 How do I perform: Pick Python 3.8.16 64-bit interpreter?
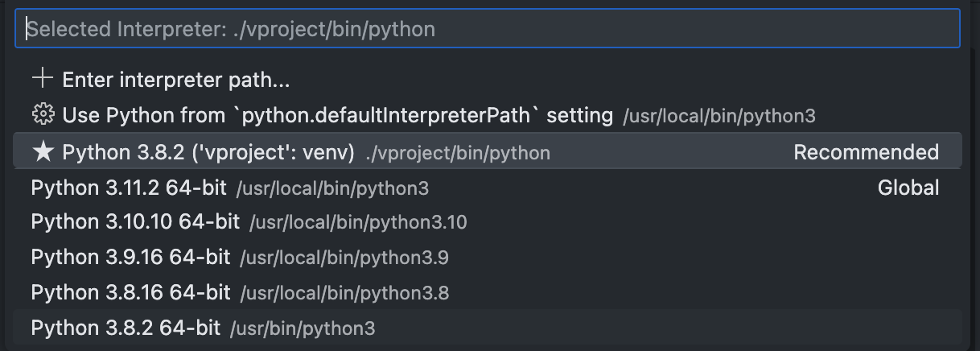(x=488, y=292)
